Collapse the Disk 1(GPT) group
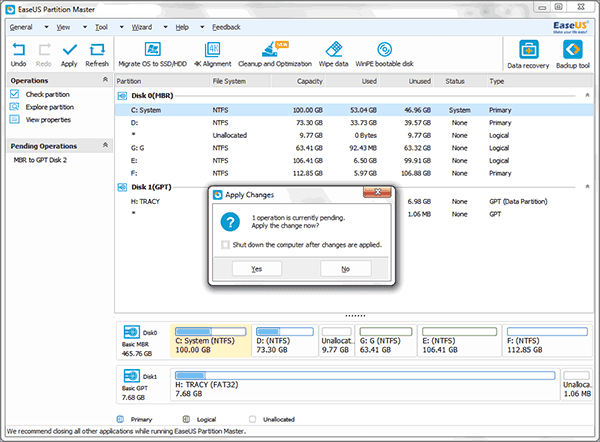Screen dimensions: 600x442 (x=587, y=186)
